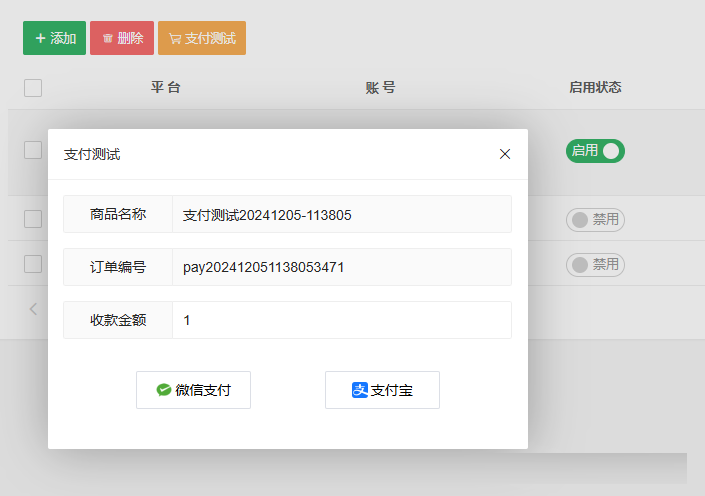Click into the 商品名称 input field
The width and height of the screenshot is (705, 496).
click(x=341, y=214)
